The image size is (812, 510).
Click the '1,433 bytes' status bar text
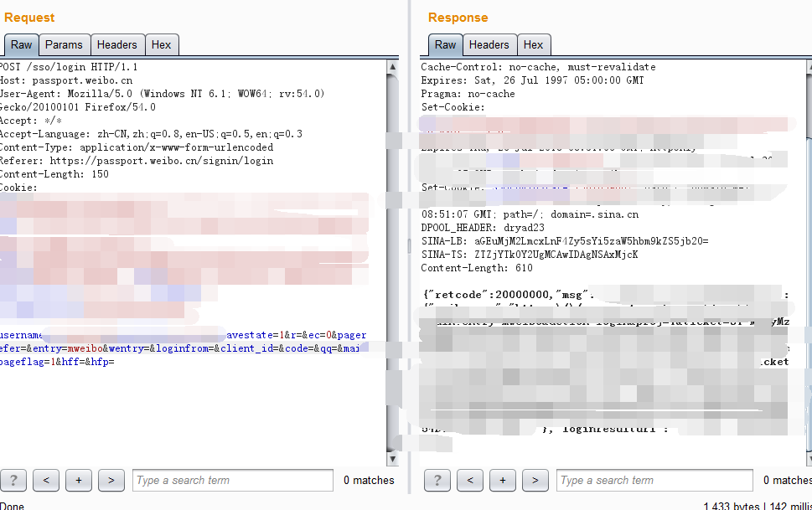[732, 506]
